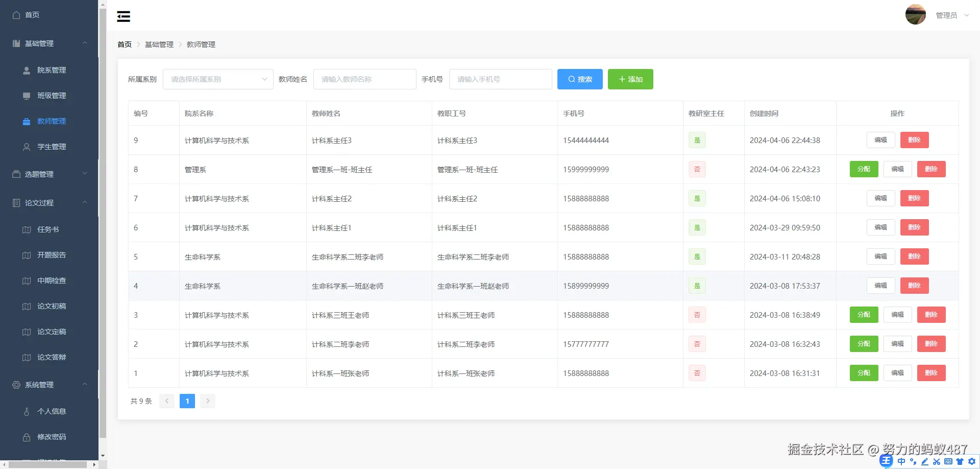Click 基础管理 breadcrumb link
This screenshot has height=469, width=980.
coord(159,44)
